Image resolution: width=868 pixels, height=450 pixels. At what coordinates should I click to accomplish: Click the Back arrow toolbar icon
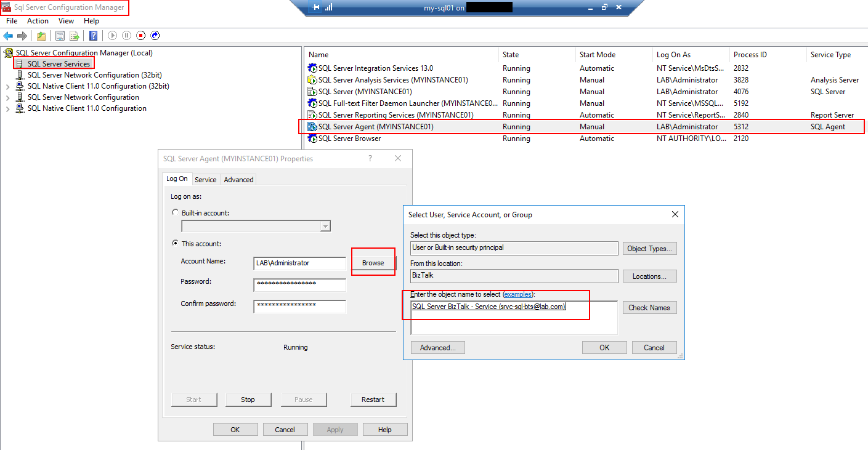[8, 36]
